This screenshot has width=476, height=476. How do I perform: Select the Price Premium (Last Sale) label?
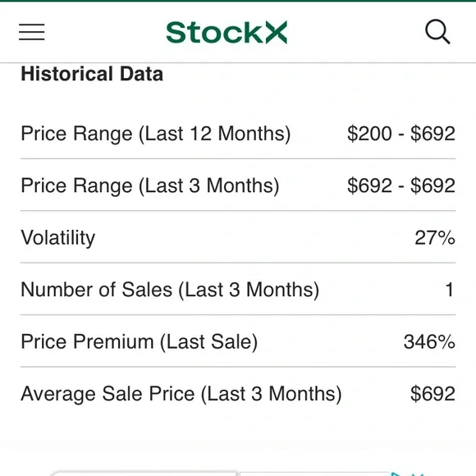tap(140, 342)
